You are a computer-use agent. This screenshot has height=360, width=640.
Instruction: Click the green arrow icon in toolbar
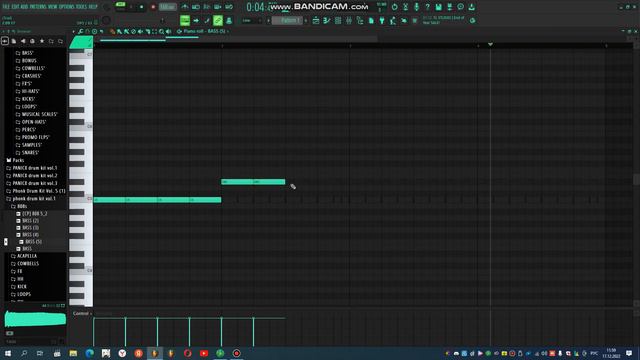[x=196, y=20]
